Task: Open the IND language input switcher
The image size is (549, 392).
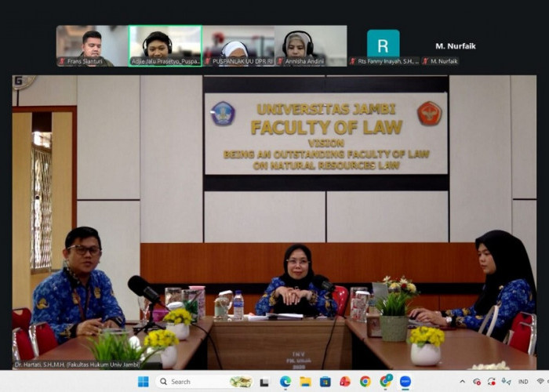Action: [x=523, y=382]
